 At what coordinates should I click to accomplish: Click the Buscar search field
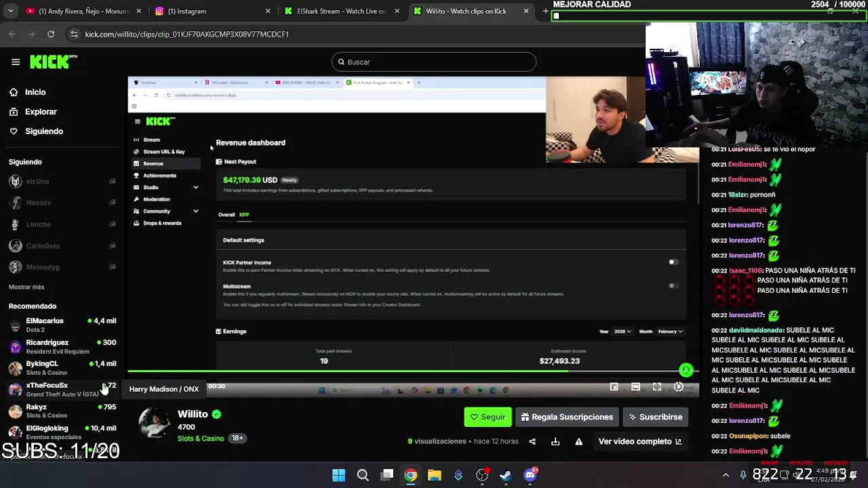434,62
